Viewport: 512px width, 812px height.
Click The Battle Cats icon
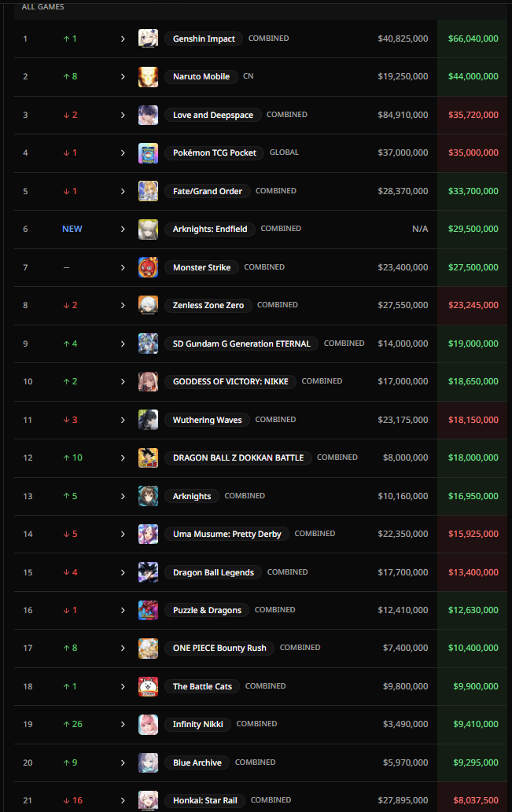point(148,686)
